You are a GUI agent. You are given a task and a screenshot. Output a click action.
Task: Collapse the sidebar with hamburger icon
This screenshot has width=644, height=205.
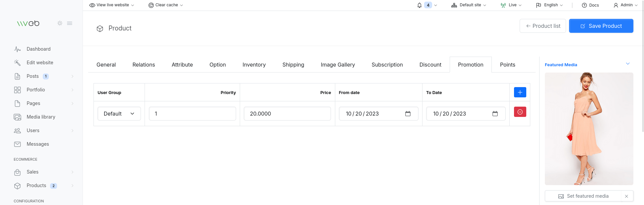pyautogui.click(x=70, y=23)
